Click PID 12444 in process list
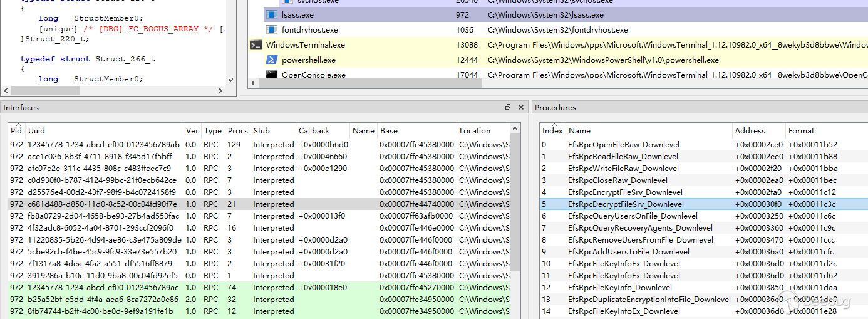The image size is (868, 319). [x=467, y=60]
